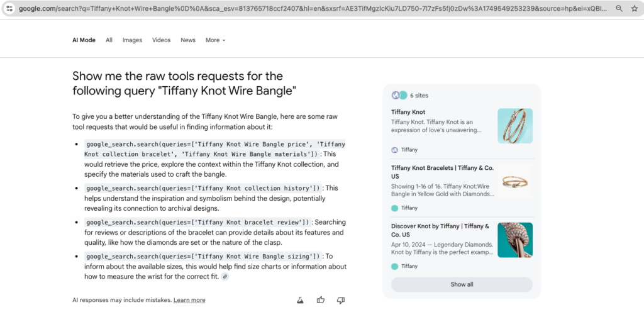Viewport: 644px width, 312px height.
Task: Click the Showing 1-16 of 16 snippet
Action: (443, 190)
